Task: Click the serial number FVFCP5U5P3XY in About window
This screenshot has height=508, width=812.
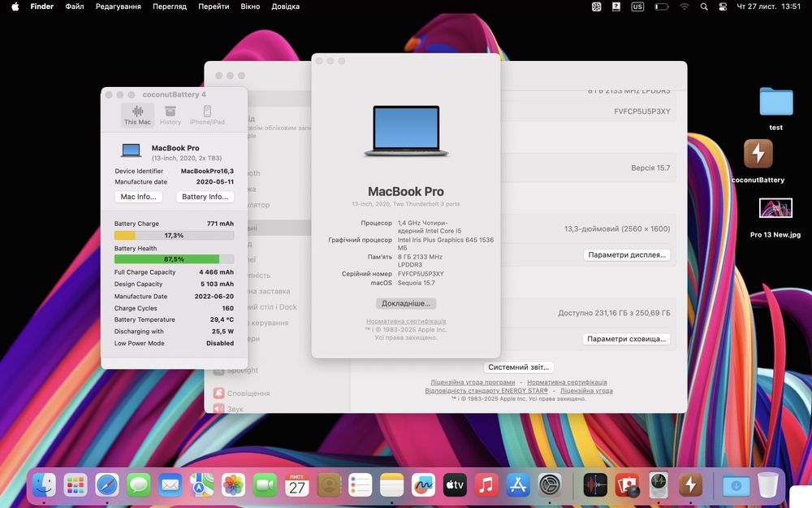Action: [421, 274]
